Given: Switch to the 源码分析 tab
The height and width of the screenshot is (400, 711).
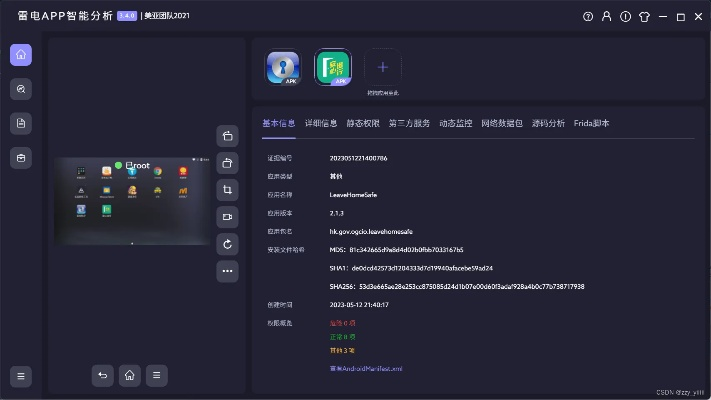Looking at the screenshot, I should coord(548,123).
